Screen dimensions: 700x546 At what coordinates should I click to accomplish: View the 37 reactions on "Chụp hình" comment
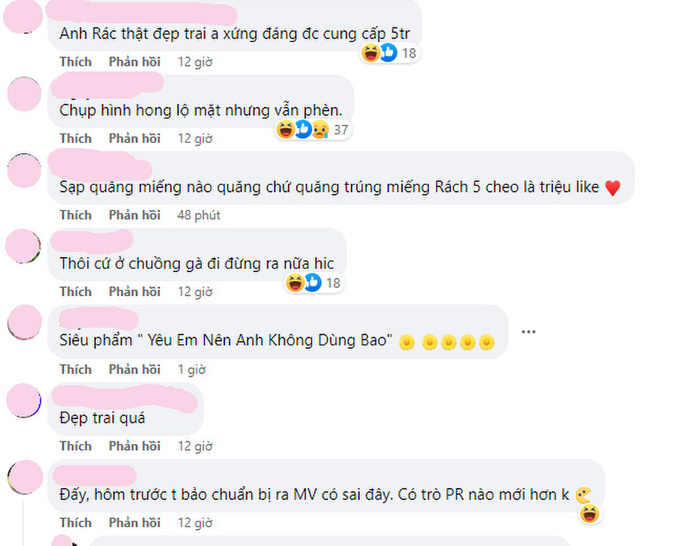point(313,129)
